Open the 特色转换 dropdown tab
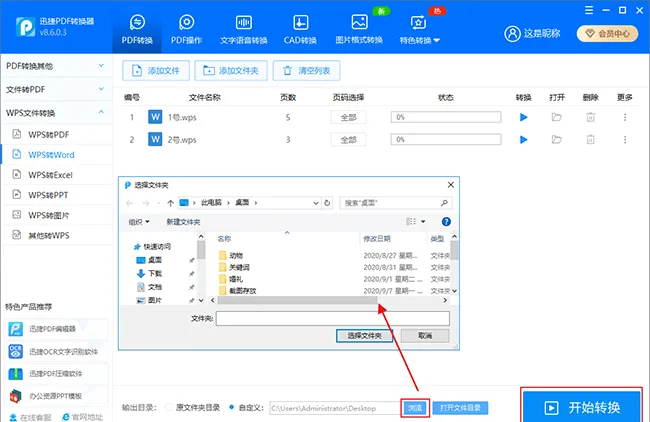 pos(419,30)
